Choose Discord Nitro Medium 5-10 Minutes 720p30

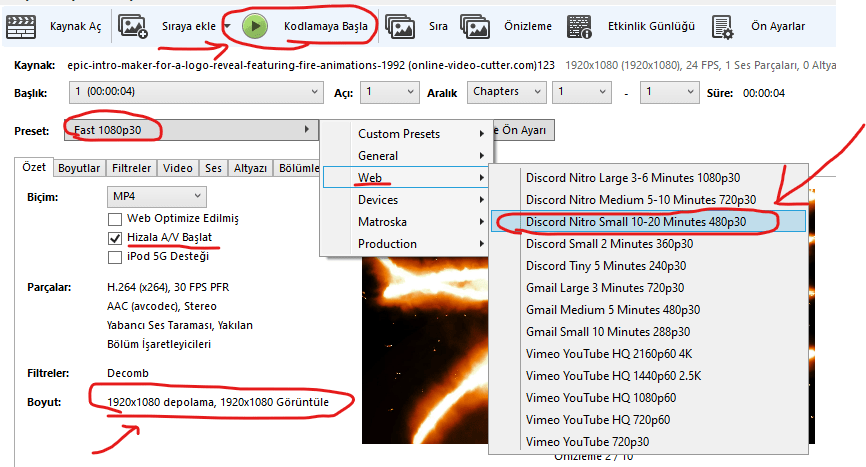(x=648, y=200)
